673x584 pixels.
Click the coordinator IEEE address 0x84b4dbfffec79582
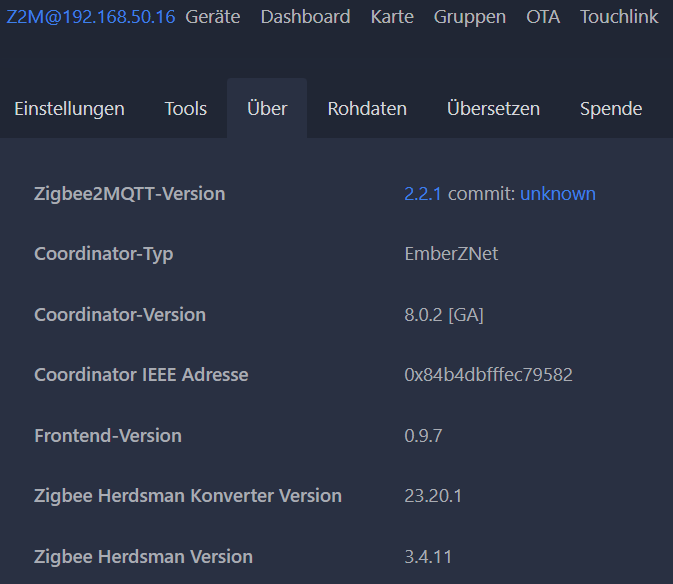(488, 375)
